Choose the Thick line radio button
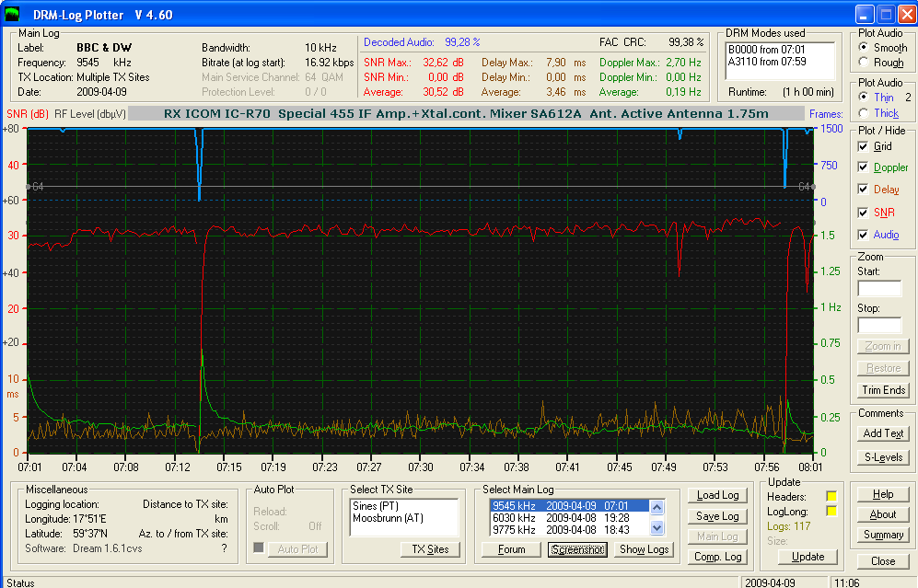 point(864,113)
